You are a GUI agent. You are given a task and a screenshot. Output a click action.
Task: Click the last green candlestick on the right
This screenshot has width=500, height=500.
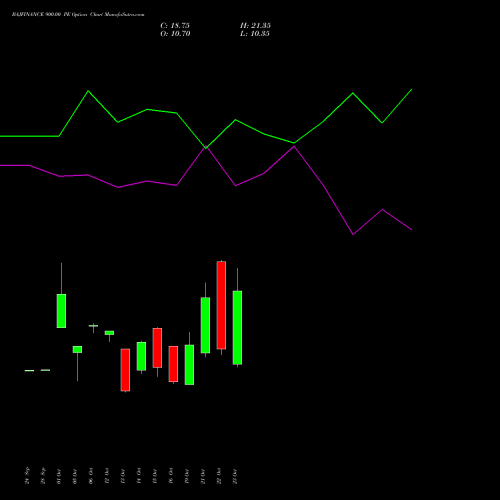[237, 327]
